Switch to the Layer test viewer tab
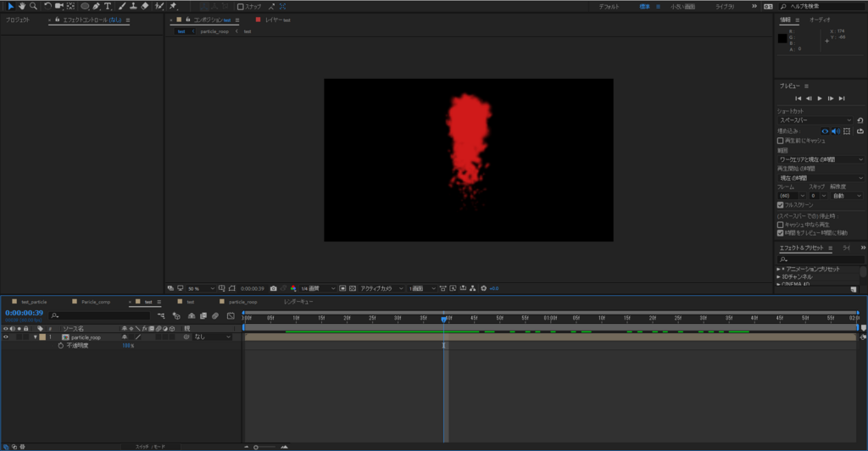The width and height of the screenshot is (868, 451). tap(277, 19)
